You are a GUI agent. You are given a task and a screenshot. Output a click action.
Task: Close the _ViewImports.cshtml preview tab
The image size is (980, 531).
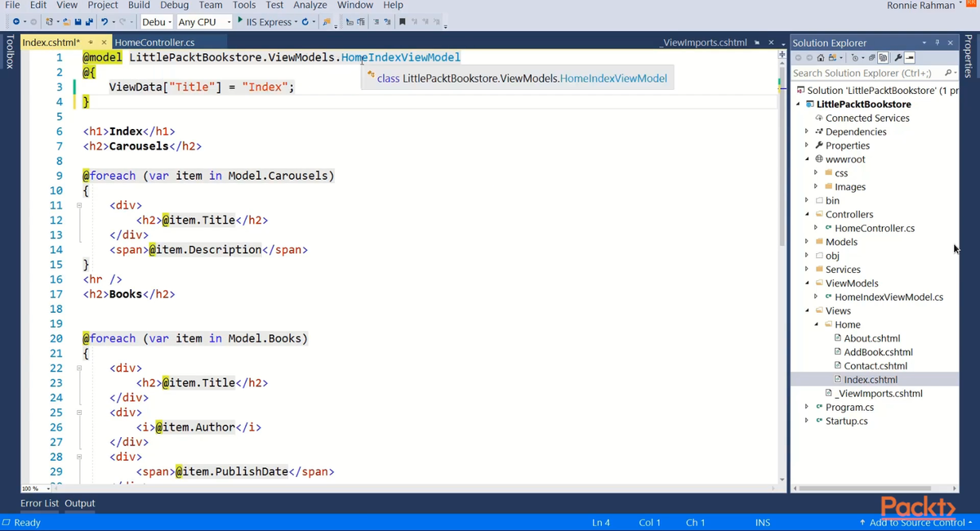click(771, 42)
